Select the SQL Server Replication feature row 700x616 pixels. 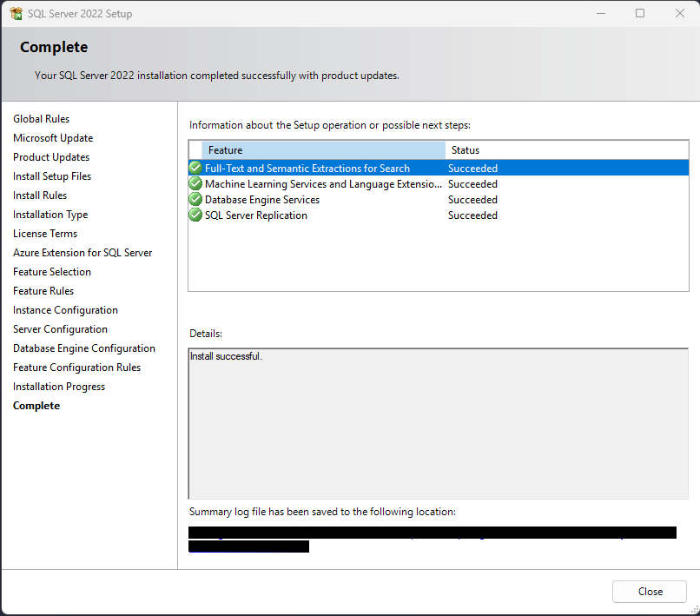256,215
